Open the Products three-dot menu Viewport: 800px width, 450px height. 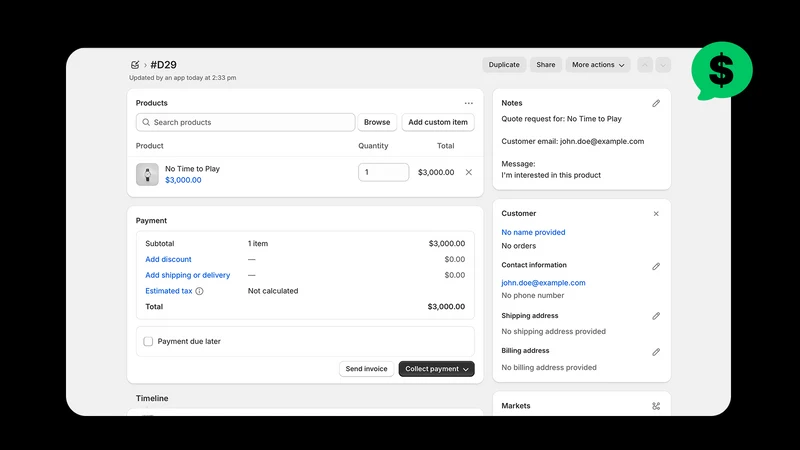(468, 103)
